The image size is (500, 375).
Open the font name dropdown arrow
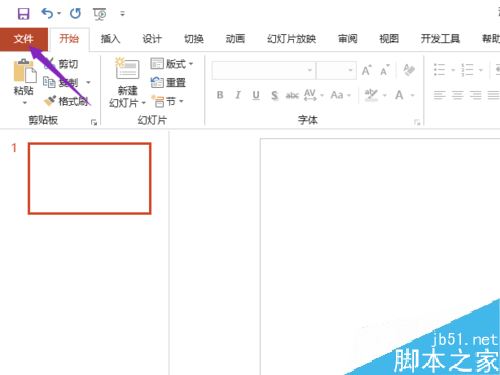coord(310,70)
